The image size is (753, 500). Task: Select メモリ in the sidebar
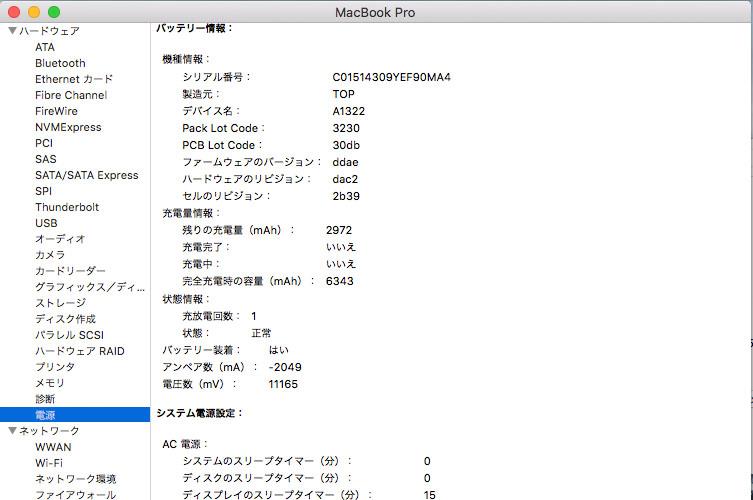click(49, 383)
